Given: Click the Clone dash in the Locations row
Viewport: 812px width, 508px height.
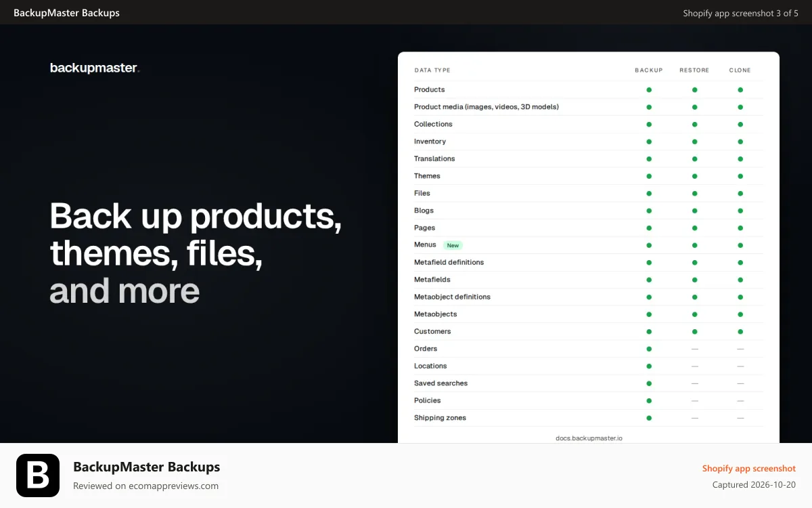Looking at the screenshot, I should pos(740,366).
